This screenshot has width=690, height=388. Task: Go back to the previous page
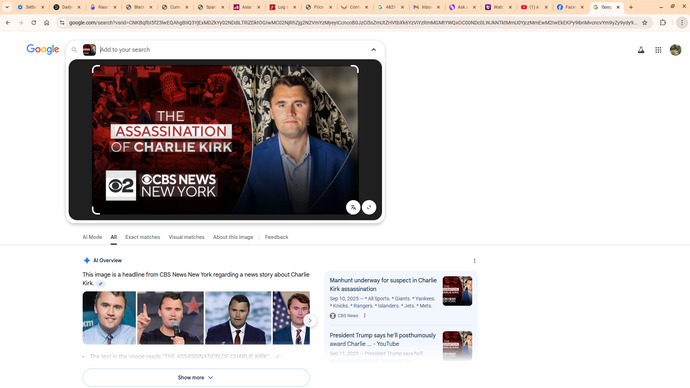click(x=8, y=22)
